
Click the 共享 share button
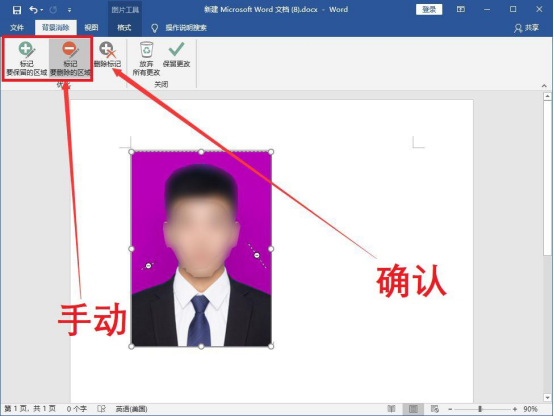click(x=526, y=28)
